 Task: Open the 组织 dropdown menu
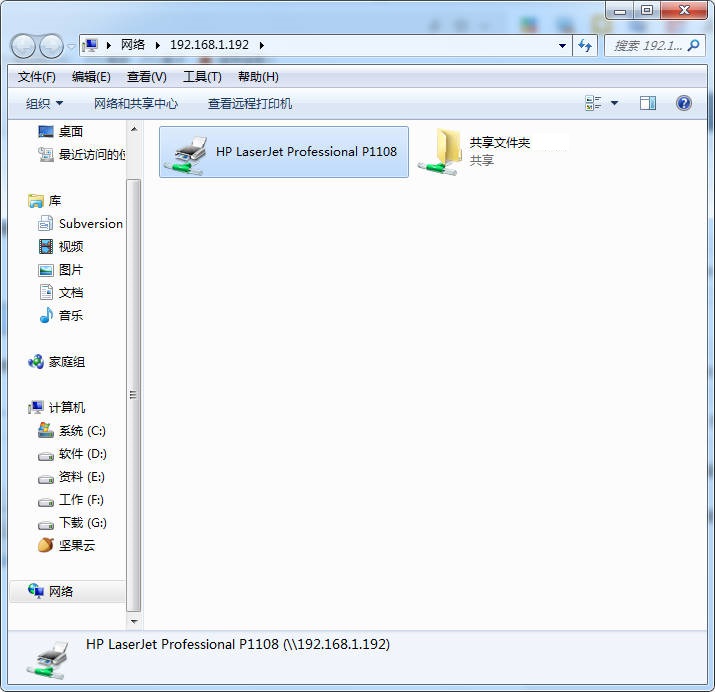[44, 103]
